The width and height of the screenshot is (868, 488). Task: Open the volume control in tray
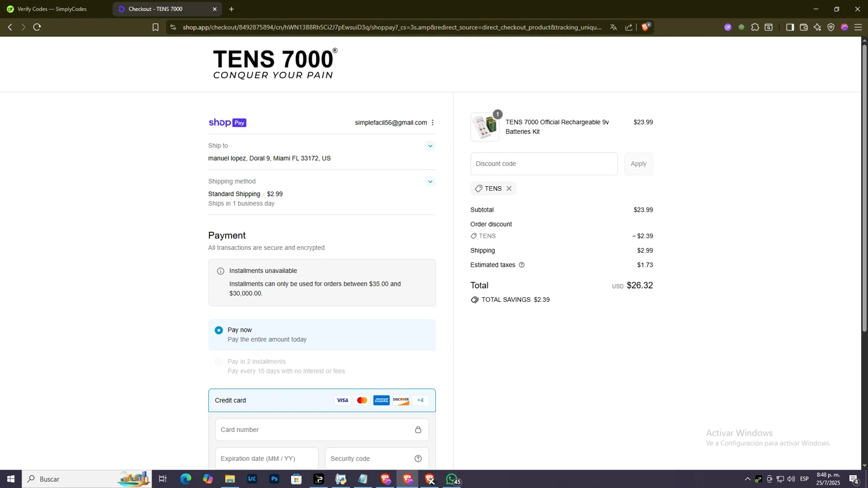click(x=791, y=479)
